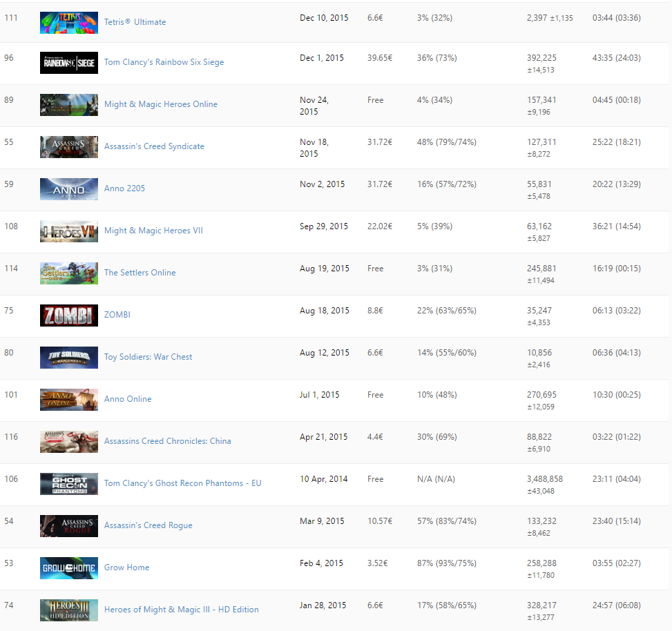Click the price 8.8€ for ZOMBI
This screenshot has width=672, height=631.
tap(375, 311)
